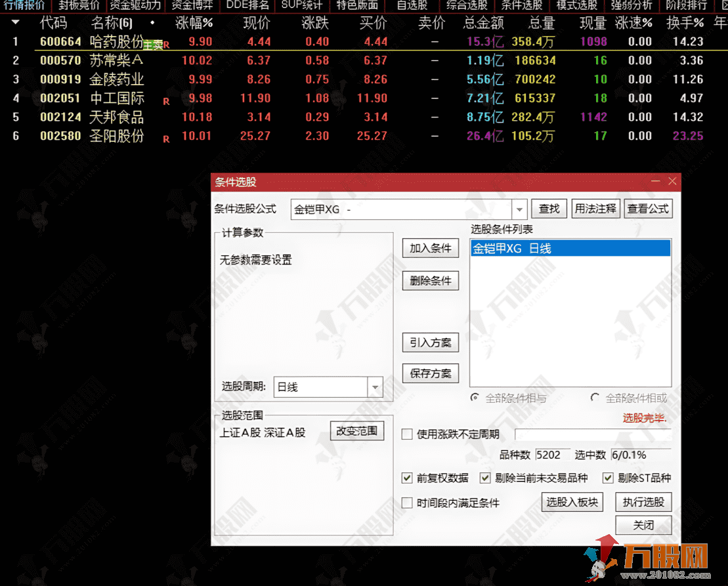Enable 时间段内满足条件 option
Viewport: 728px width, 586px height.
[x=407, y=501]
